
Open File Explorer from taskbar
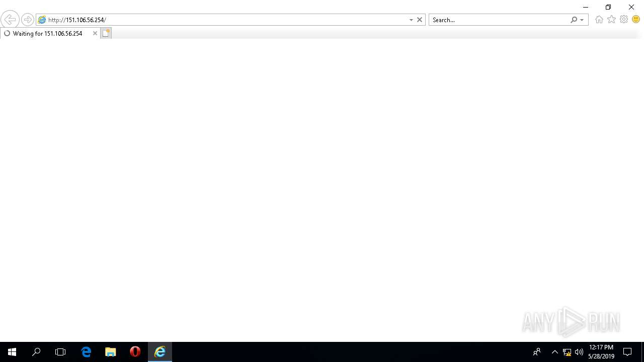(x=111, y=352)
